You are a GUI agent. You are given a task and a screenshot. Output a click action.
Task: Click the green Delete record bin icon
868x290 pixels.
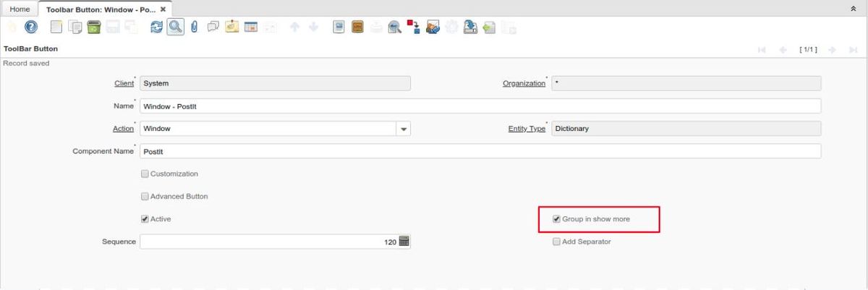[93, 27]
